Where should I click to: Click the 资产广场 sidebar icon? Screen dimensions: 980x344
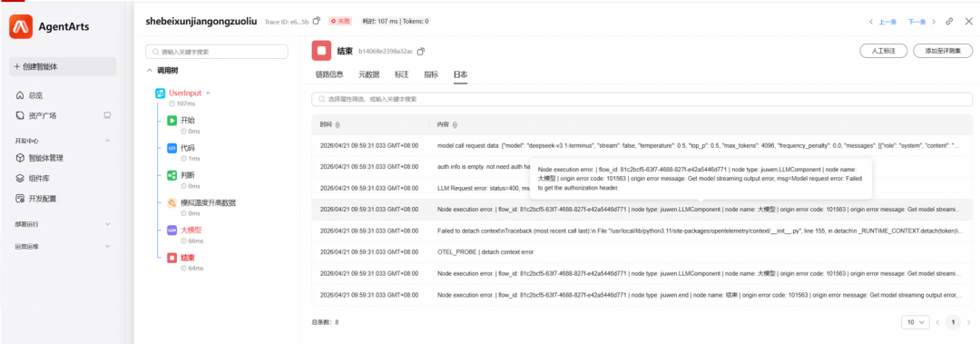pos(20,115)
